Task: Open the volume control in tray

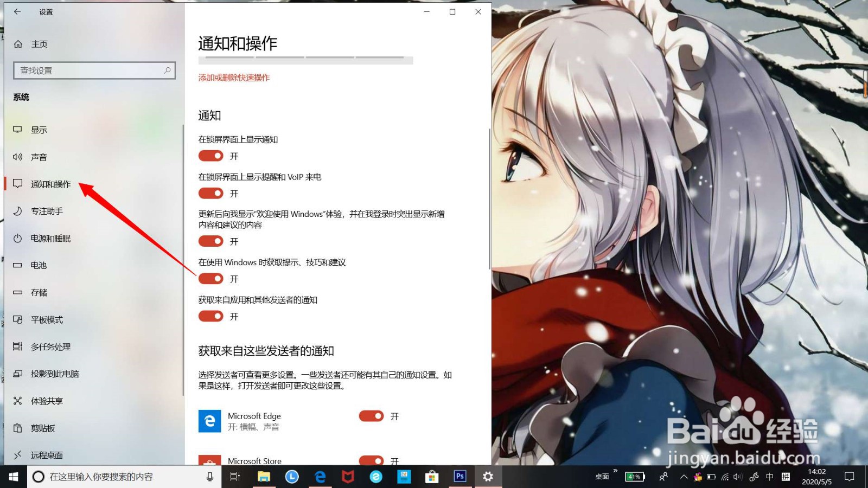Action: point(738,477)
